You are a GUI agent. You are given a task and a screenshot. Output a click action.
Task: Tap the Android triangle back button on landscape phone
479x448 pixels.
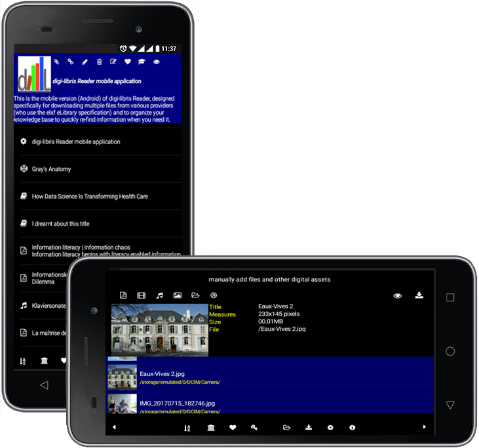tap(450, 405)
